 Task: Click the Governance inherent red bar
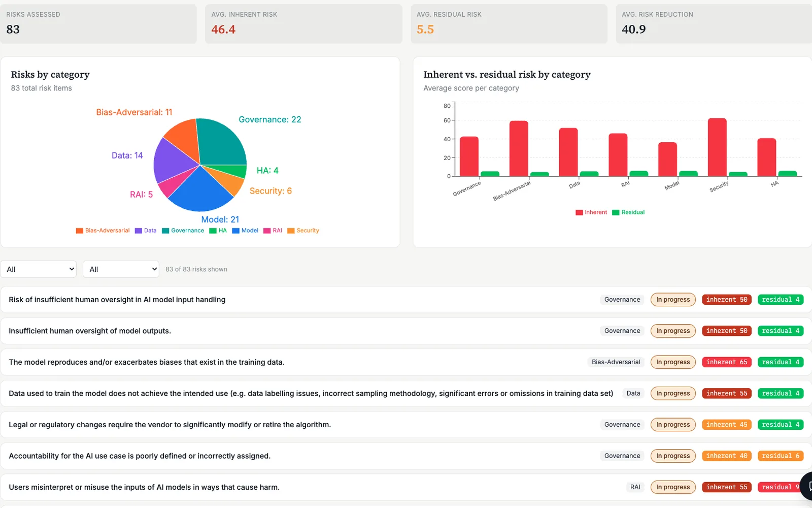[x=469, y=156]
